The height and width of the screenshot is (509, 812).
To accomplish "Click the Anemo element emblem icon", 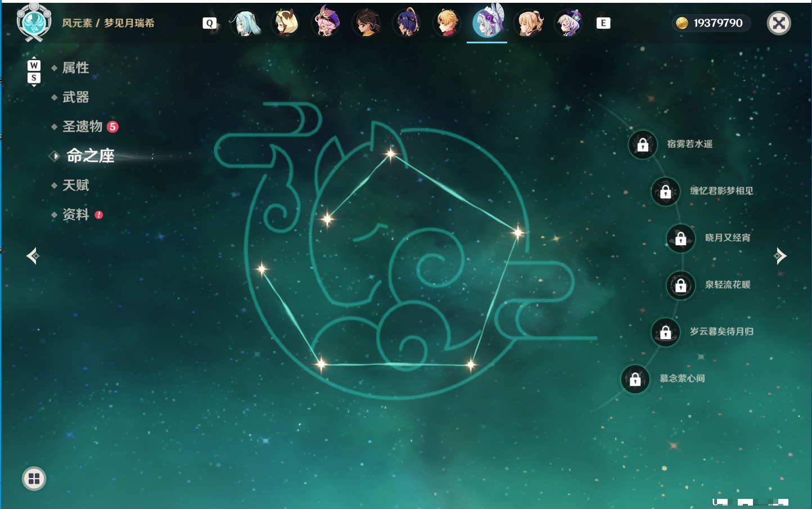I will coord(34,22).
